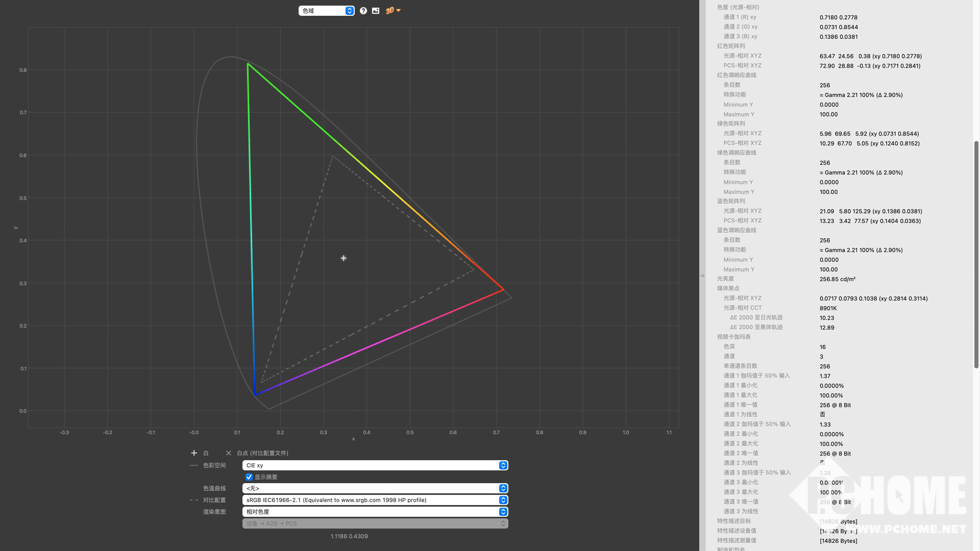Click the 媒体黑点 heading
The height and width of the screenshot is (551, 980).
[x=728, y=288]
